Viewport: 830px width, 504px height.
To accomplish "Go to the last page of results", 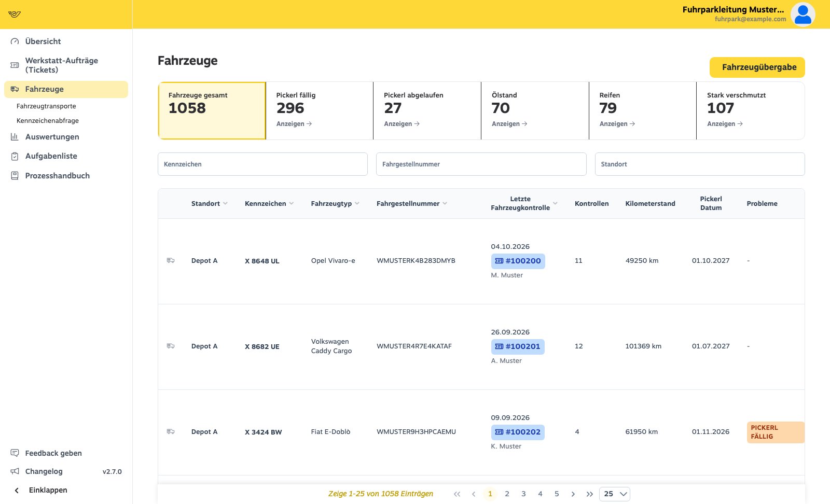I will 589,494.
